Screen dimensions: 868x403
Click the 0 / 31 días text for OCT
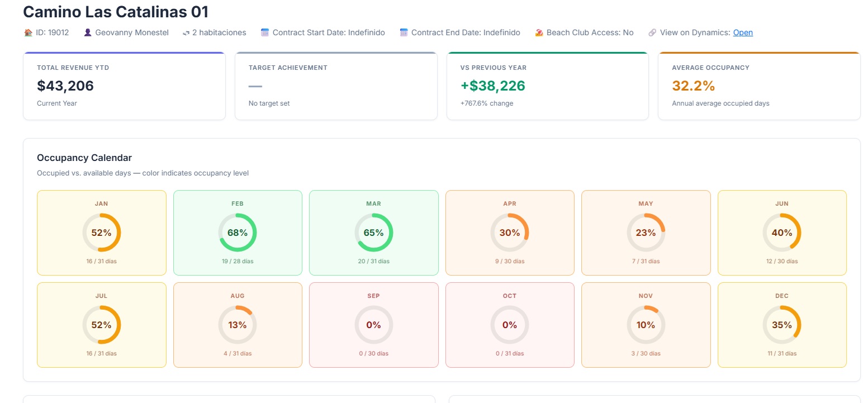pos(510,353)
